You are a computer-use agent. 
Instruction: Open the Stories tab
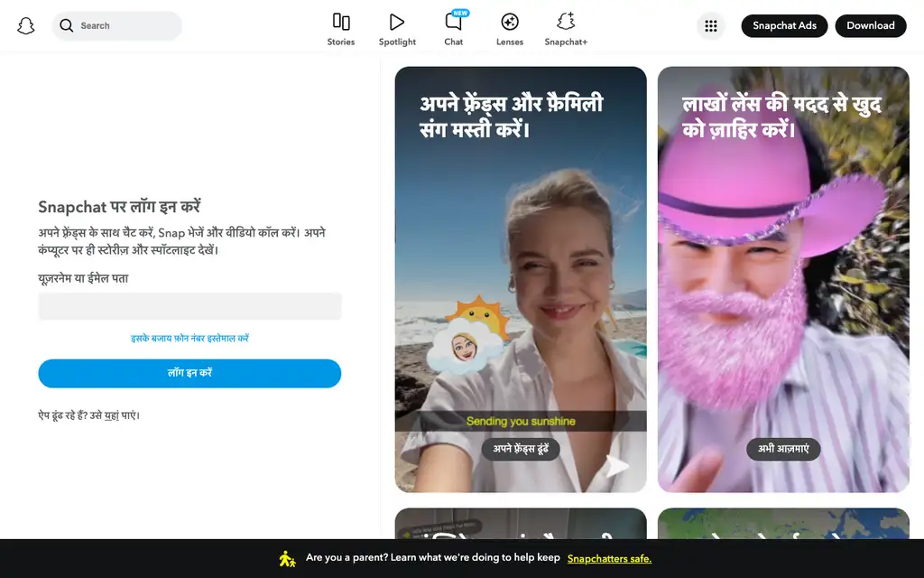coord(340,30)
